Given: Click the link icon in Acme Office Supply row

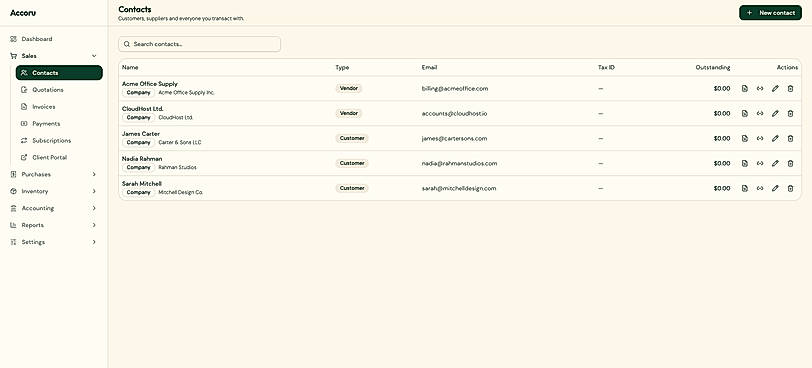Looking at the screenshot, I should pos(760,89).
